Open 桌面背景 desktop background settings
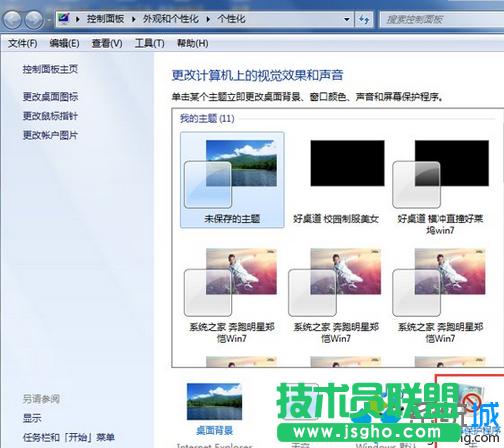The width and height of the screenshot is (504, 448). [x=214, y=409]
